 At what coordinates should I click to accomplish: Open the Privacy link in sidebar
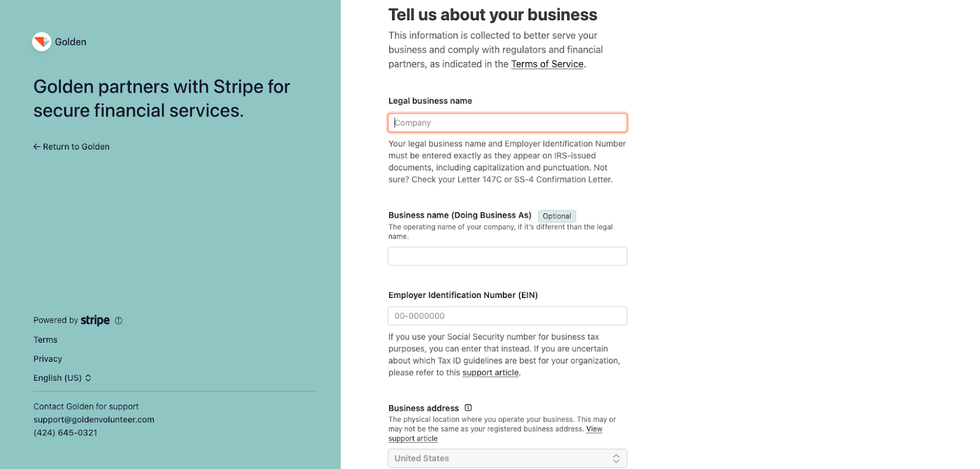(x=48, y=359)
